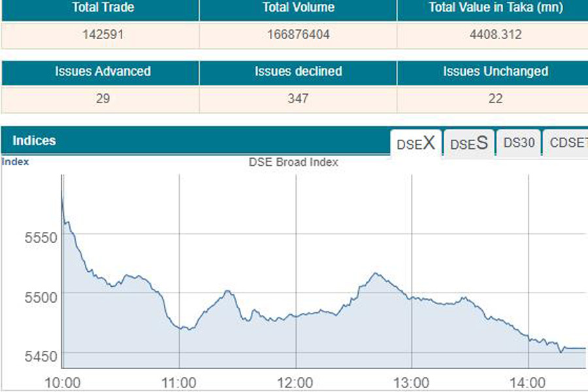
Task: Select the Issues declined header
Action: coord(298,71)
